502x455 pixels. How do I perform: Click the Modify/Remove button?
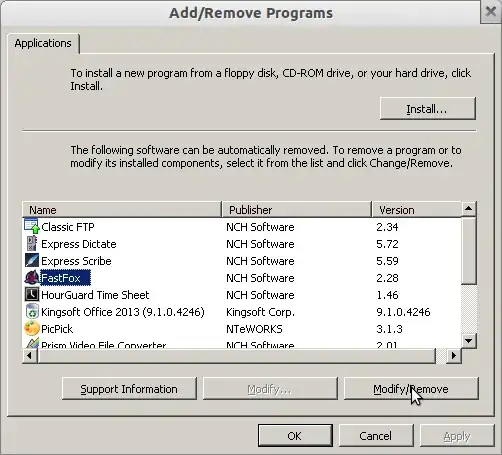coord(411,389)
